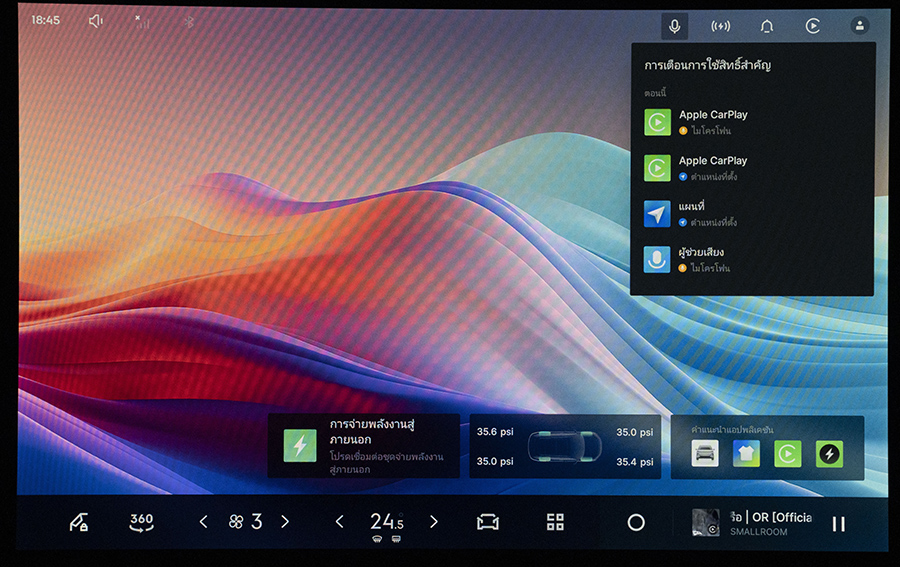This screenshot has height=567, width=900.
Task: Open the vehicle settings car icon
Action: pos(488,522)
